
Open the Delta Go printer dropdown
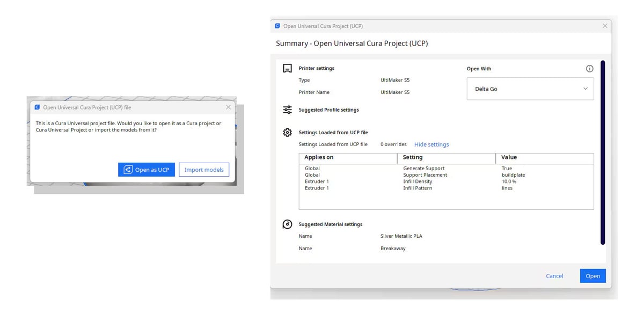pos(530,89)
